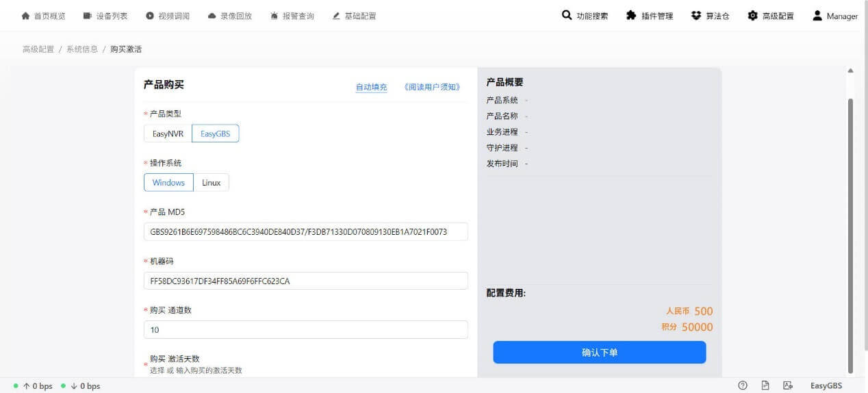Click the download 0 bps indicator
The height and width of the screenshot is (393, 868).
(81, 386)
